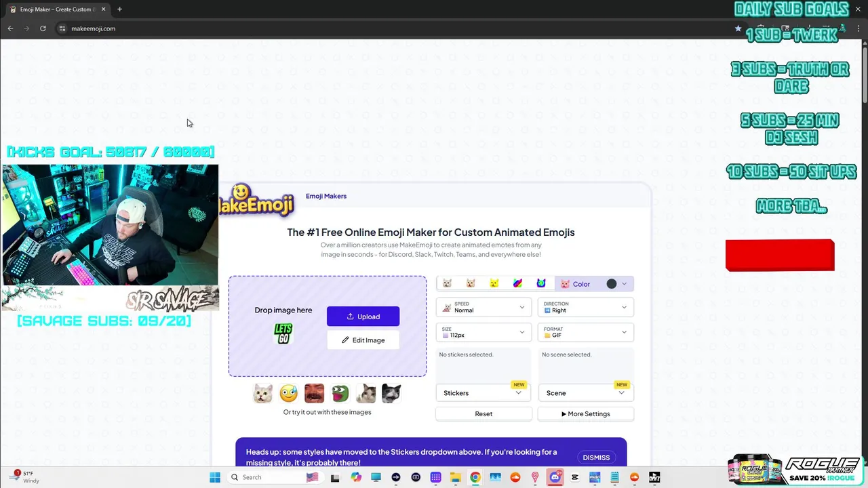This screenshot has height=488, width=868.
Task: Select the Emoji Maker browser tab
Action: [57, 9]
